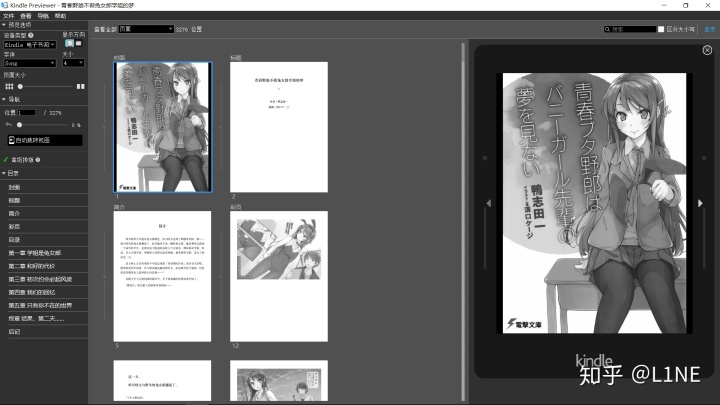Viewport: 720px width, 405px height.
Task: Toggle the enhanced typesetting checkmark
Action: (x=6, y=160)
